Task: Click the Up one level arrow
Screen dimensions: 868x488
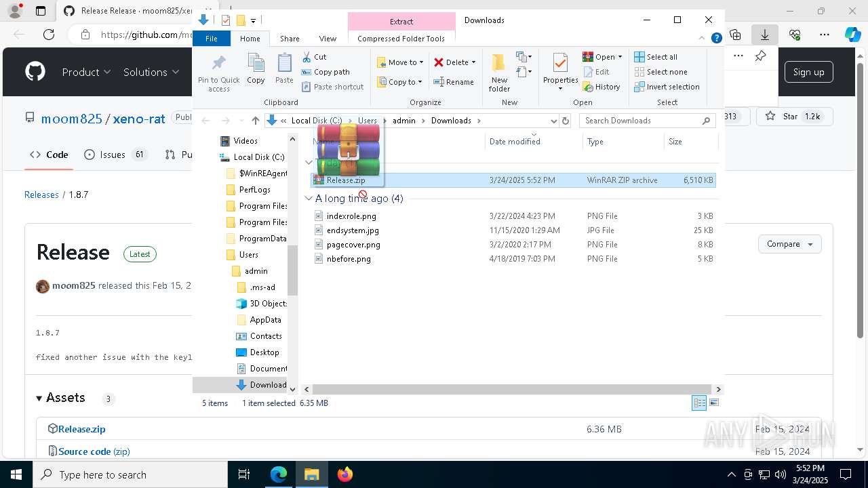Action: tap(255, 121)
